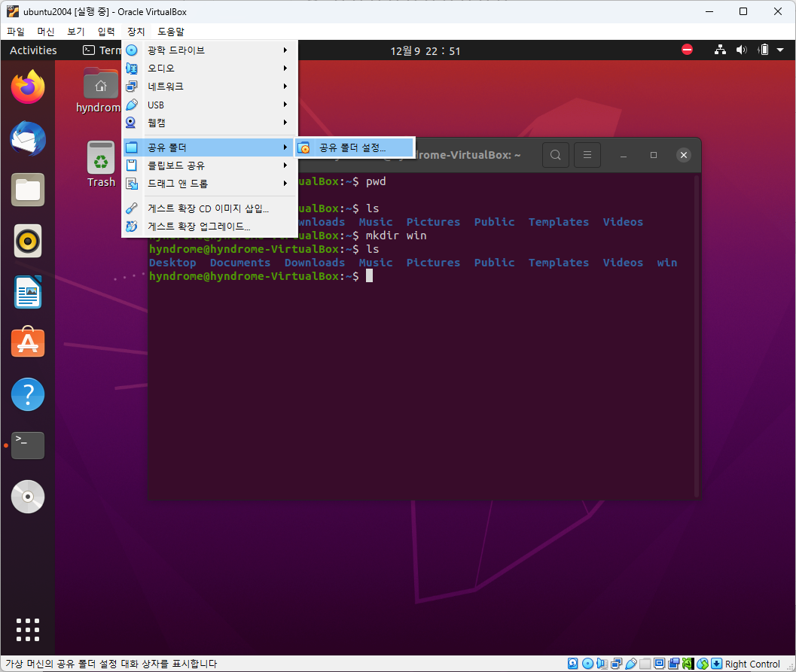This screenshot has width=796, height=672.
Task: Open the terminal hamburger menu
Action: click(x=587, y=155)
